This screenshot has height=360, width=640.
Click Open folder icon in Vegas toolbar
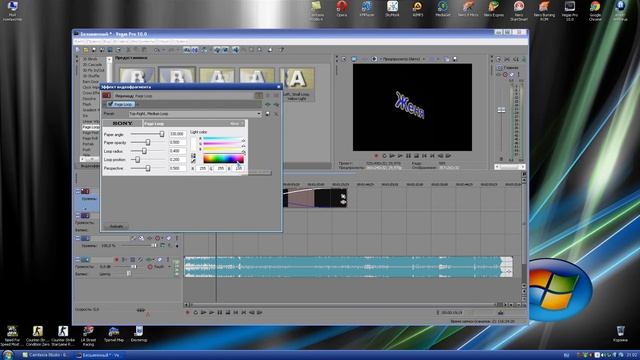[x=86, y=50]
